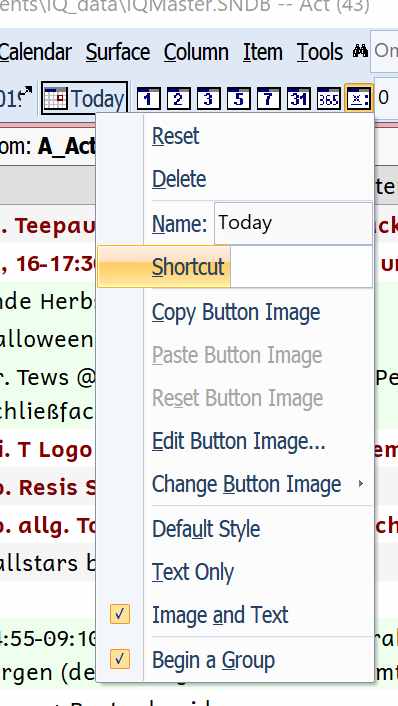Click the Name field containing Today
Screen dimensions: 398x706
point(294,223)
